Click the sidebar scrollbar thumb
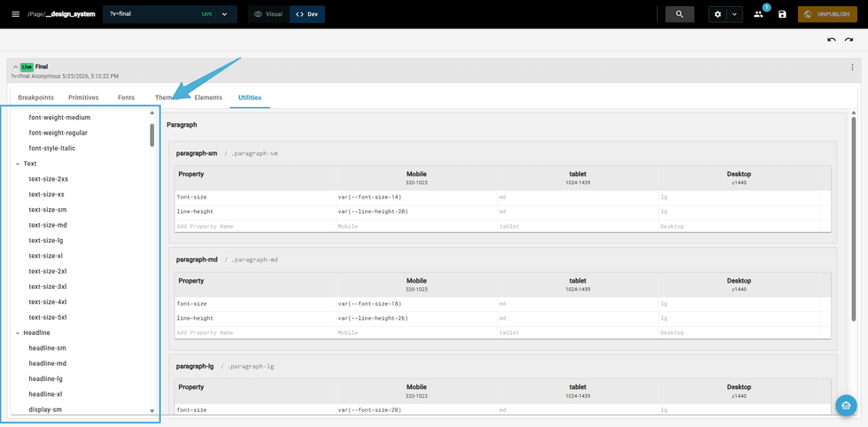Viewport: 868px width, 427px height. 152,135
